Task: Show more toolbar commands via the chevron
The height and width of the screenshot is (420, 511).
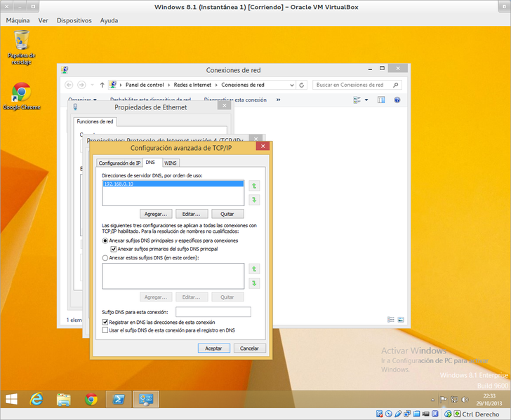Action: pos(278,100)
